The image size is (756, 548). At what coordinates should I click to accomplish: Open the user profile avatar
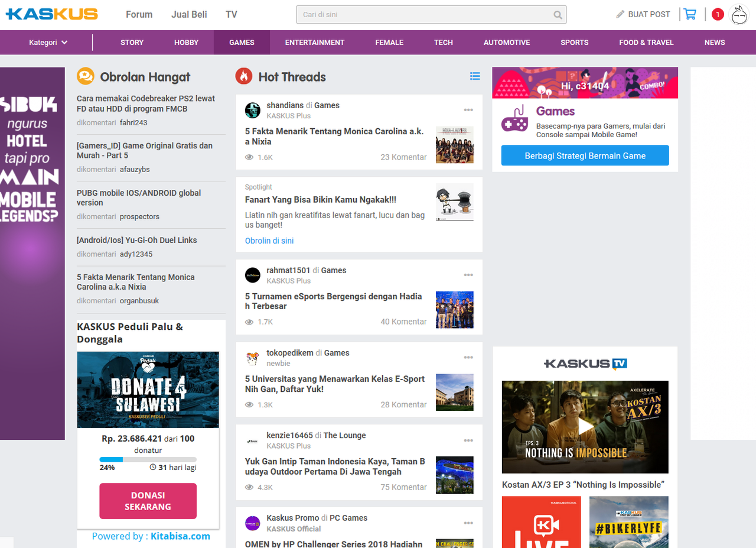(739, 15)
